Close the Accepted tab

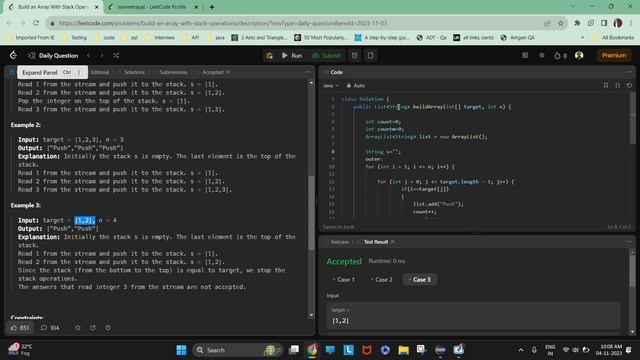pyautogui.click(x=228, y=72)
